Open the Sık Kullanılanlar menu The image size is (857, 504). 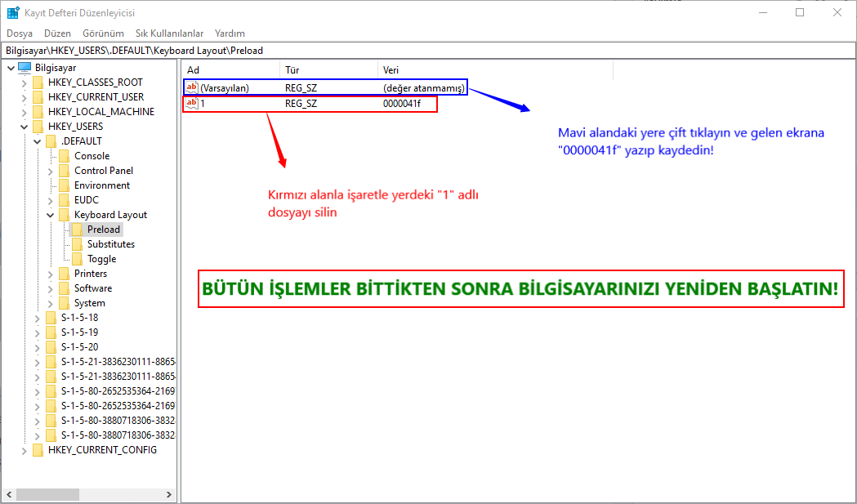169,33
